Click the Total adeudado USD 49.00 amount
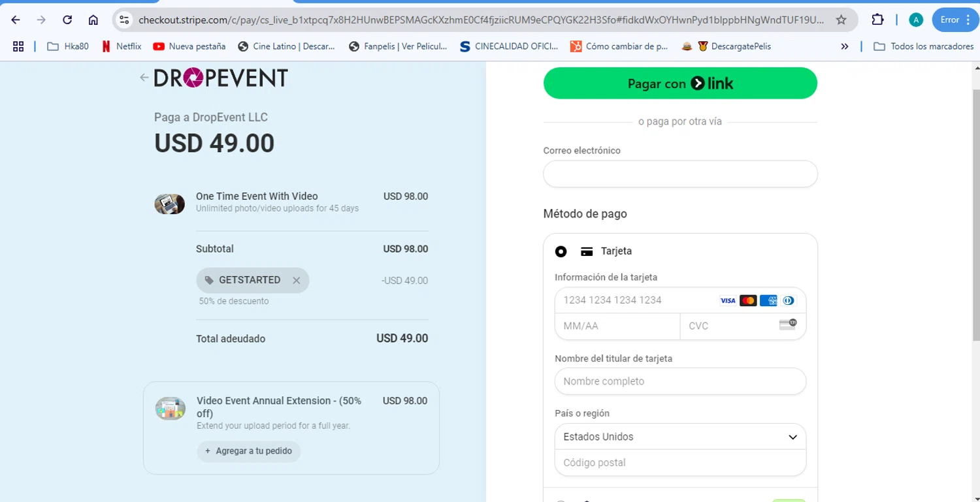 402,338
